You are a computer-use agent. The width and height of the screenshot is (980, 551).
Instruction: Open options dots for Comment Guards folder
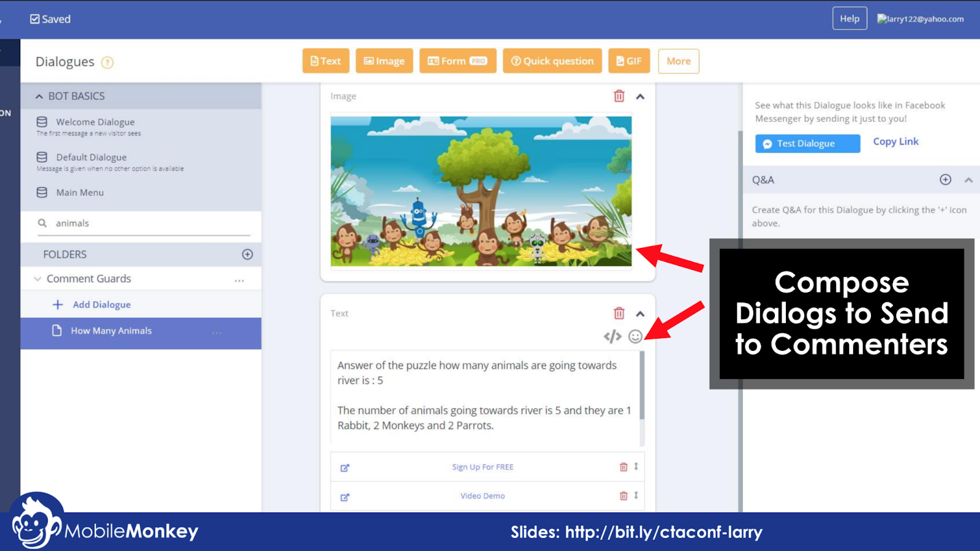(239, 281)
